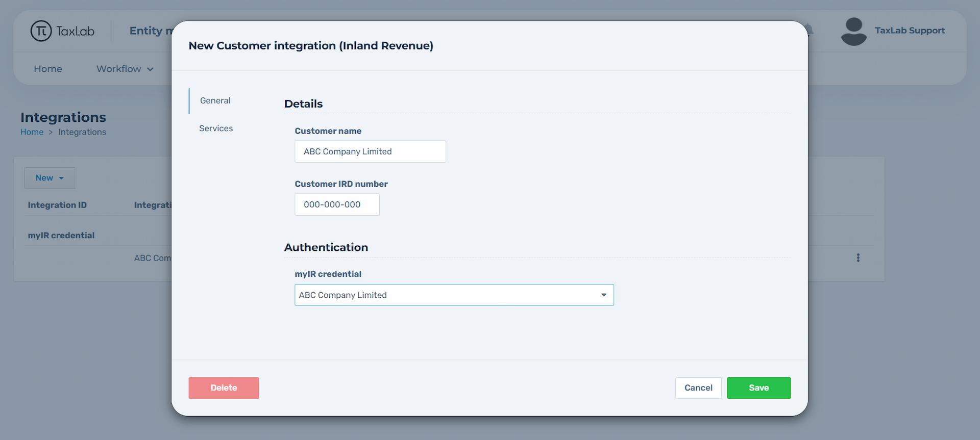Click the myIR credential group row
This screenshot has height=440, width=980.
point(61,236)
